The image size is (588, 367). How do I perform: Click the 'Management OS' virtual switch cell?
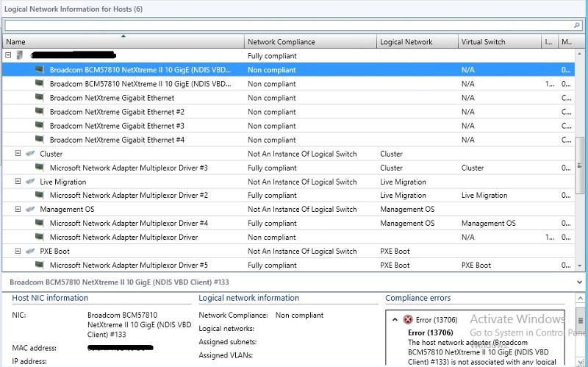coord(488,224)
